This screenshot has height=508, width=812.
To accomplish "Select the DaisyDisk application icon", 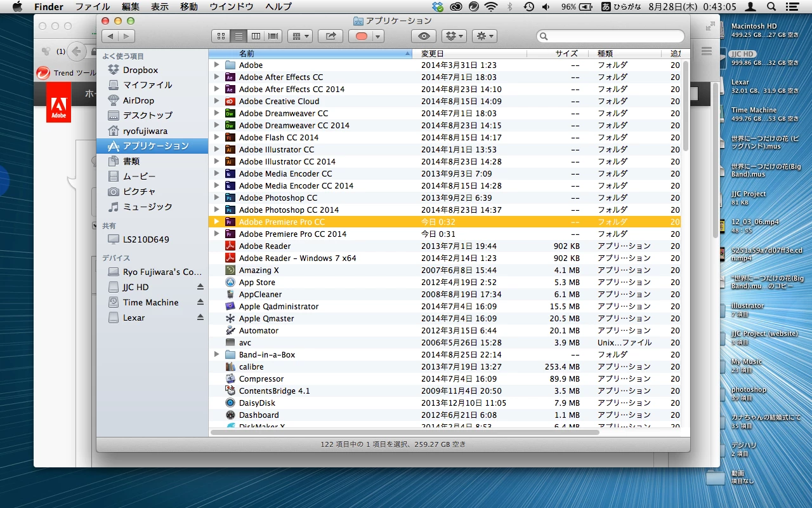I will point(230,403).
